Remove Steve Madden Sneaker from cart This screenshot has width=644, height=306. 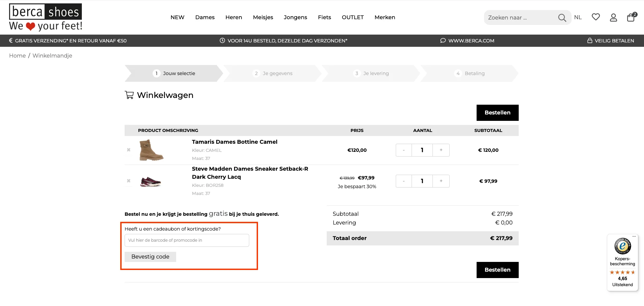[129, 181]
